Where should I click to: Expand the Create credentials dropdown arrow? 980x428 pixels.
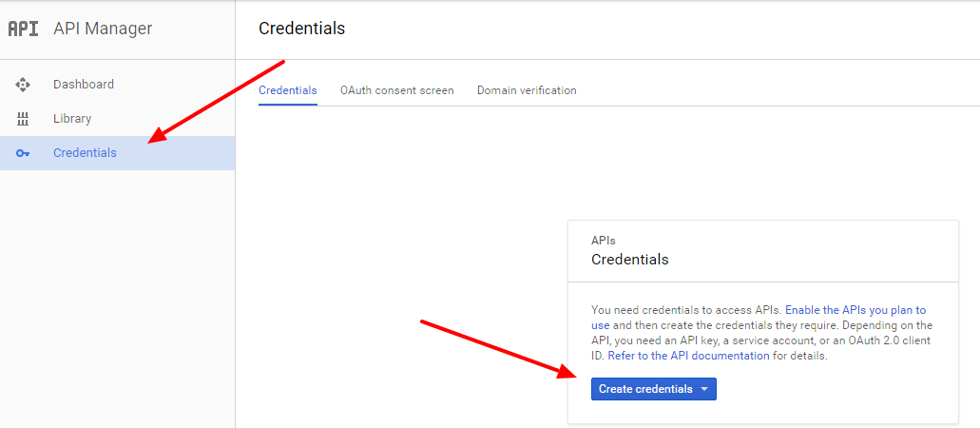pos(704,389)
